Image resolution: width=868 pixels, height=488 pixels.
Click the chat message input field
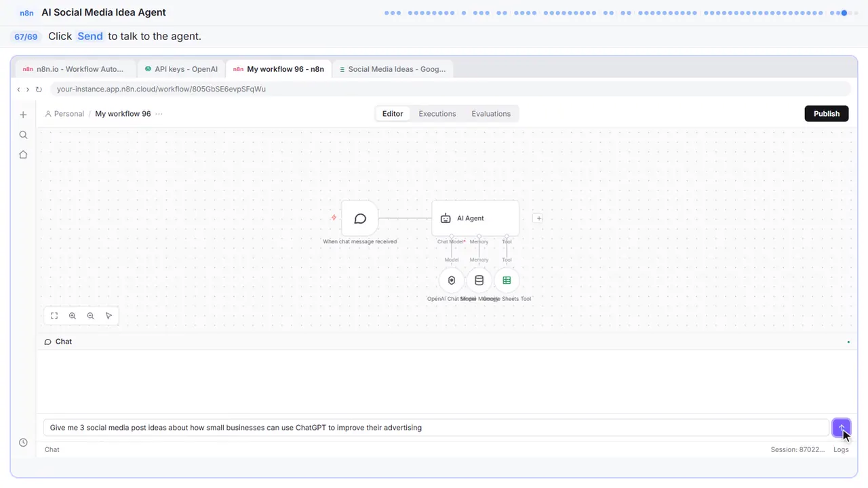tap(435, 428)
